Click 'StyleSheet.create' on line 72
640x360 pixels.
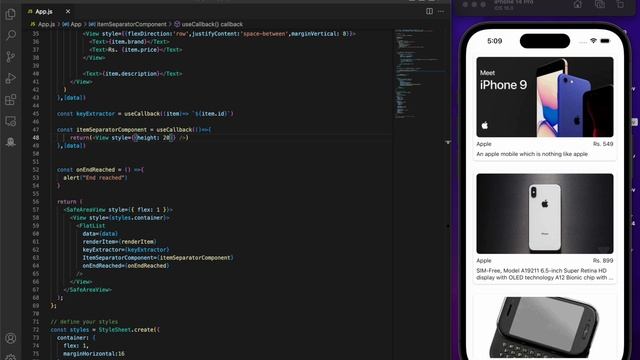coord(126,330)
